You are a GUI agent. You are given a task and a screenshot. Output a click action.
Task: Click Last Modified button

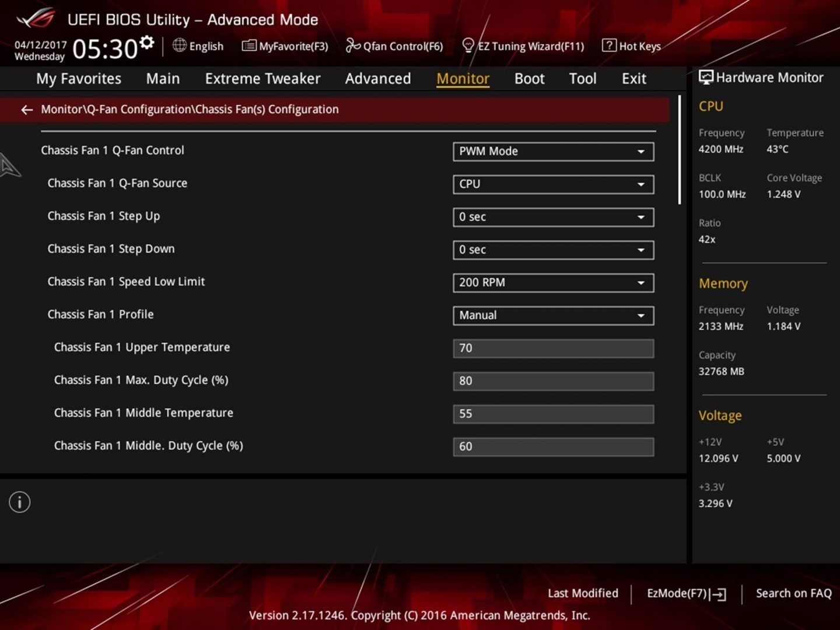coord(583,593)
